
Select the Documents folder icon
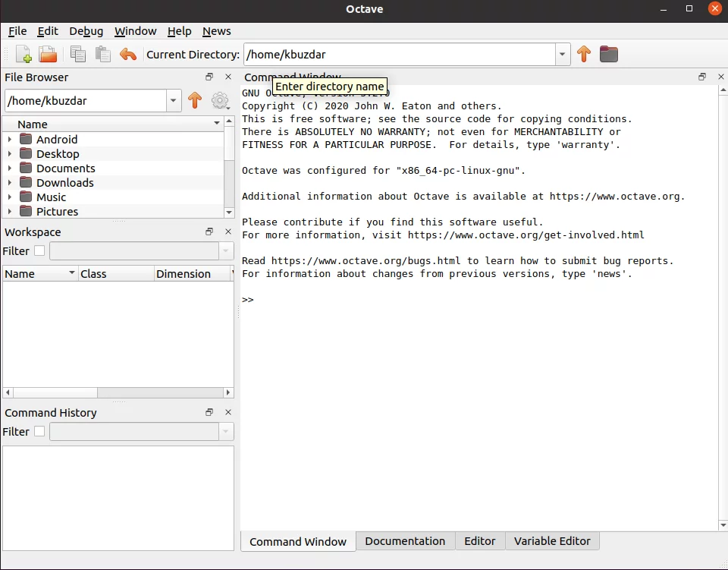pos(26,168)
